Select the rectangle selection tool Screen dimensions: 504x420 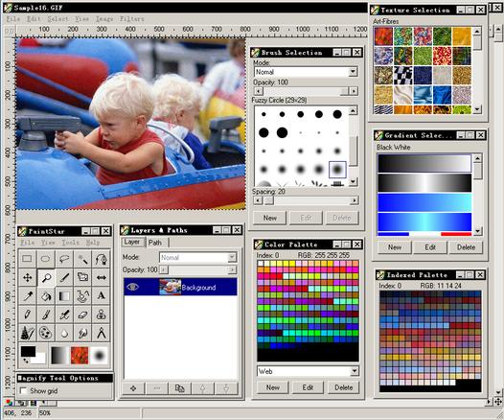28,259
